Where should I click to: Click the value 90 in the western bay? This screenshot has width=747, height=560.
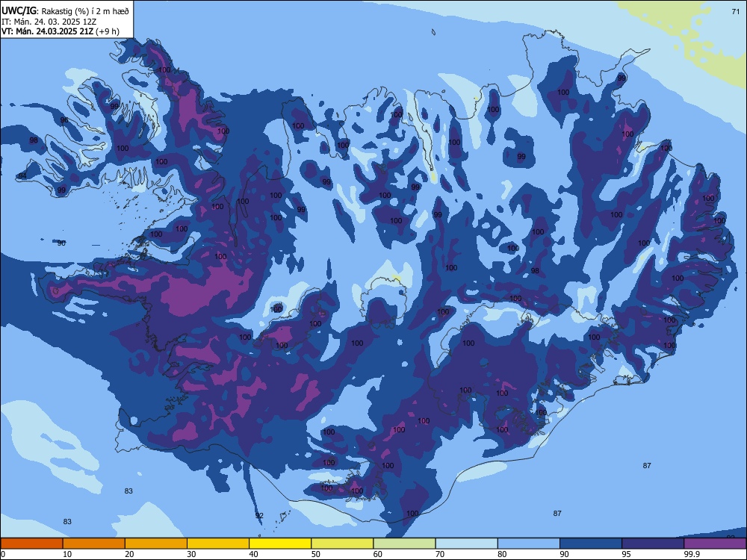tap(61, 243)
